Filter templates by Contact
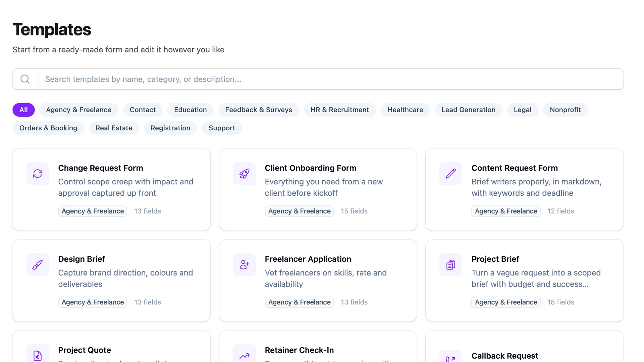644x362 pixels. [143, 110]
